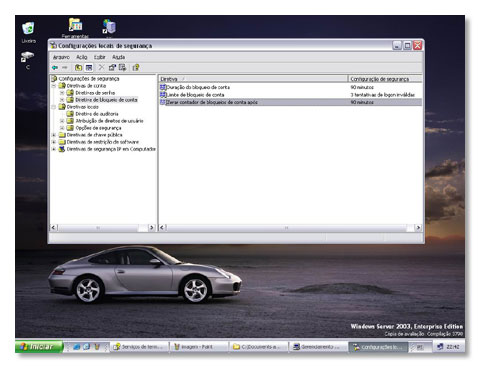Switch to Imagem - Paint taskbar button
Screen dimensions: 480x368
(x=199, y=347)
